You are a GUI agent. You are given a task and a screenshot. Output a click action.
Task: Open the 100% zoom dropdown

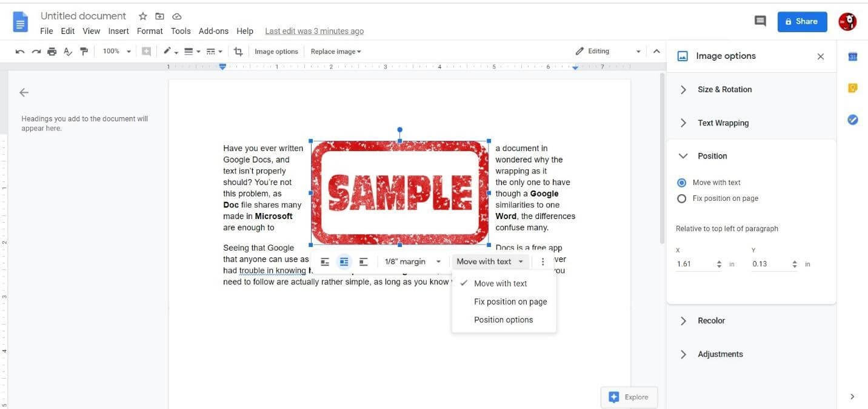(116, 52)
